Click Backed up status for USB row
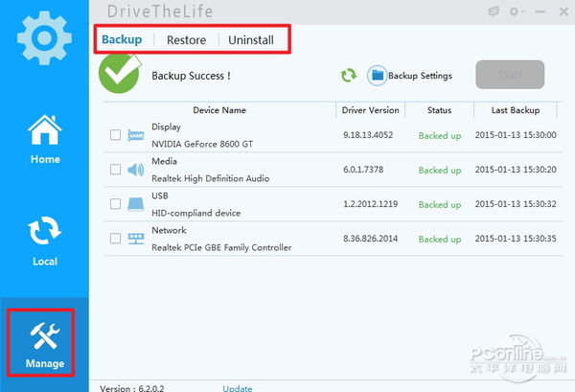The width and height of the screenshot is (575, 392). tap(440, 204)
